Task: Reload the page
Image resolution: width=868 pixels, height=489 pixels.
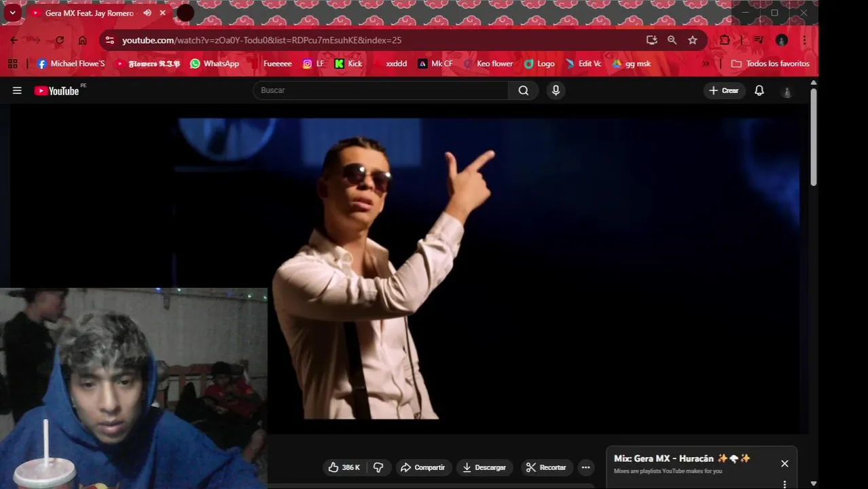Action: coord(59,40)
